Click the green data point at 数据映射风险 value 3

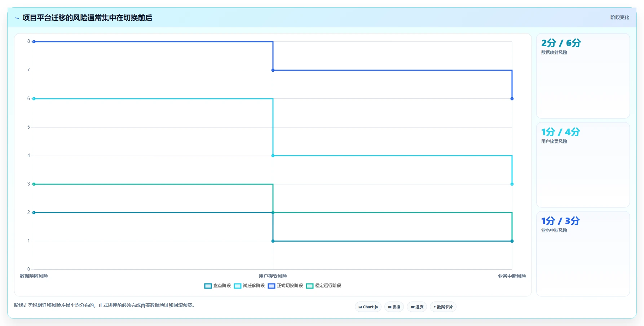point(34,184)
